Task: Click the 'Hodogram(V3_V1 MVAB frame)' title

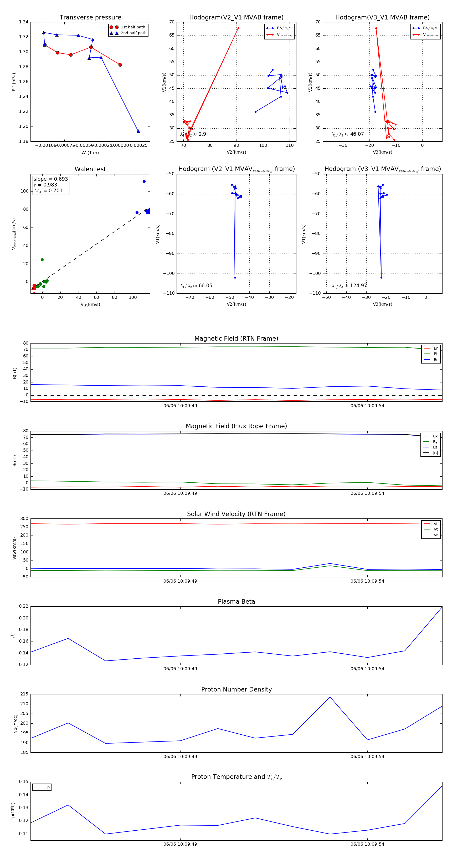Action: point(382,18)
